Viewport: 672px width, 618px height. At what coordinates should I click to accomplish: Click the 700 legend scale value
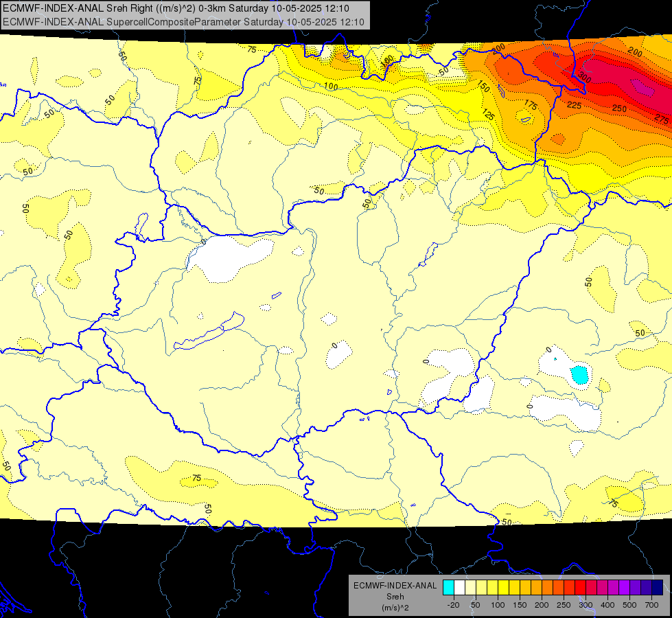[651, 605]
